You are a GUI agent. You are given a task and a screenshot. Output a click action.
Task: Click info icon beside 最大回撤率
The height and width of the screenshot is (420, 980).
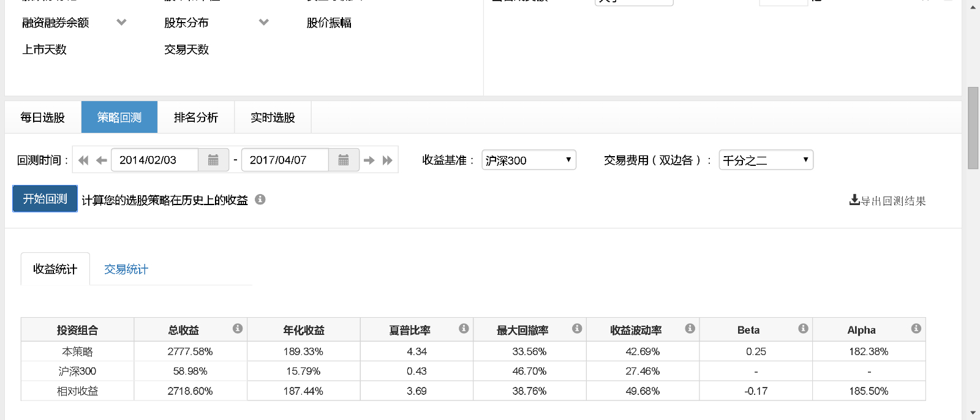point(577,329)
